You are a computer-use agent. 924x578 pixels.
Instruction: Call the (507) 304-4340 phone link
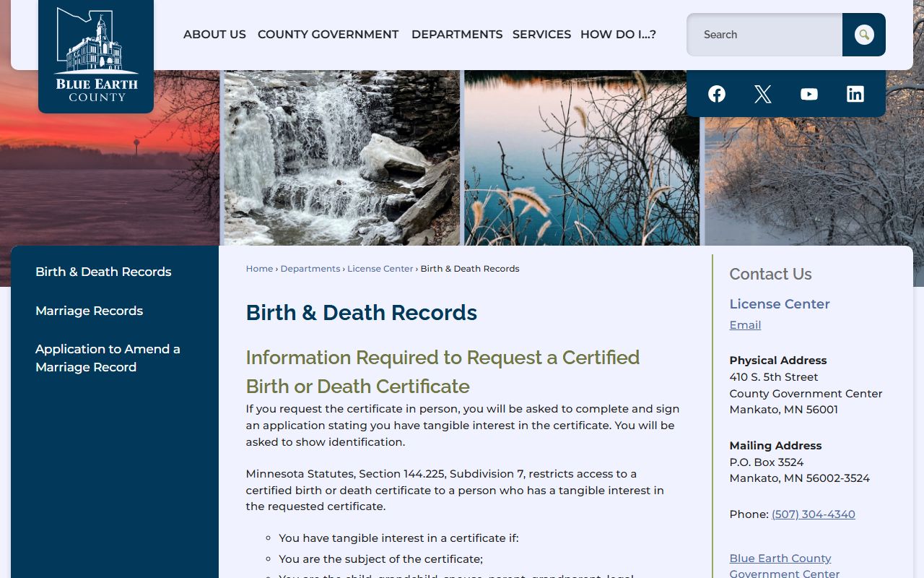point(814,514)
